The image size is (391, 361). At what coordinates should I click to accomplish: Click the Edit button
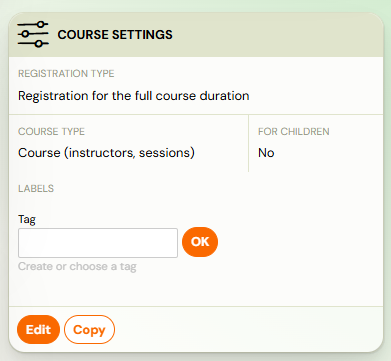tap(38, 330)
